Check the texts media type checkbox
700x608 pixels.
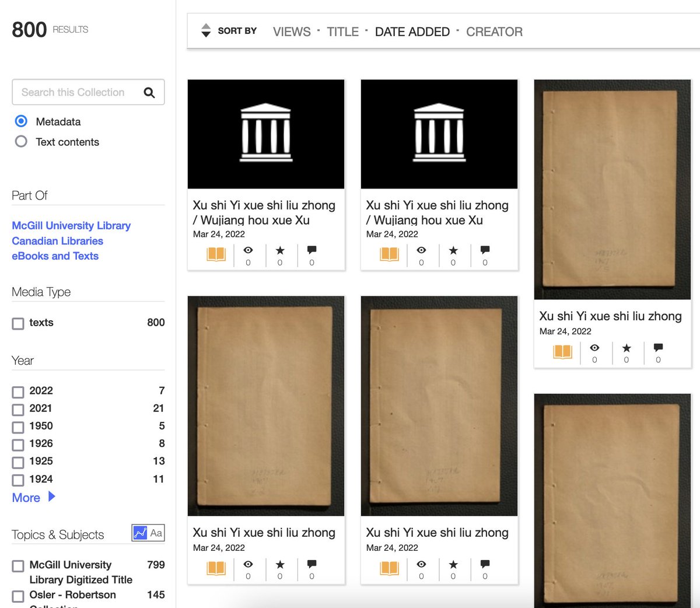[18, 323]
